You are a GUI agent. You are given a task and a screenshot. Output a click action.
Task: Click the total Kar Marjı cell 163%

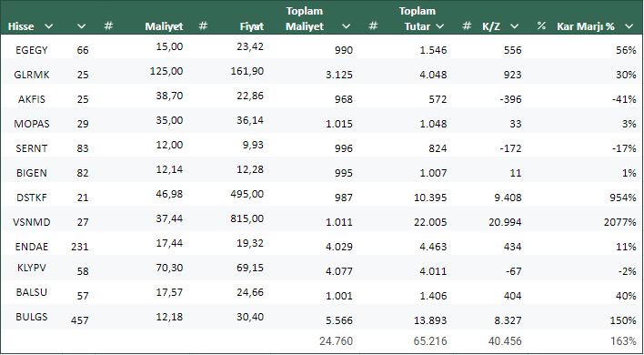pyautogui.click(x=626, y=341)
